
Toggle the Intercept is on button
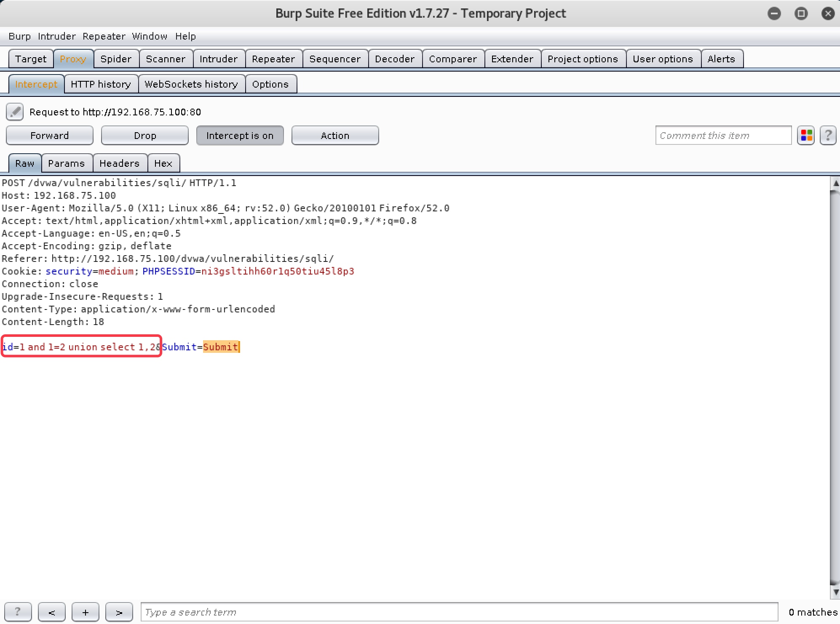pyautogui.click(x=240, y=136)
